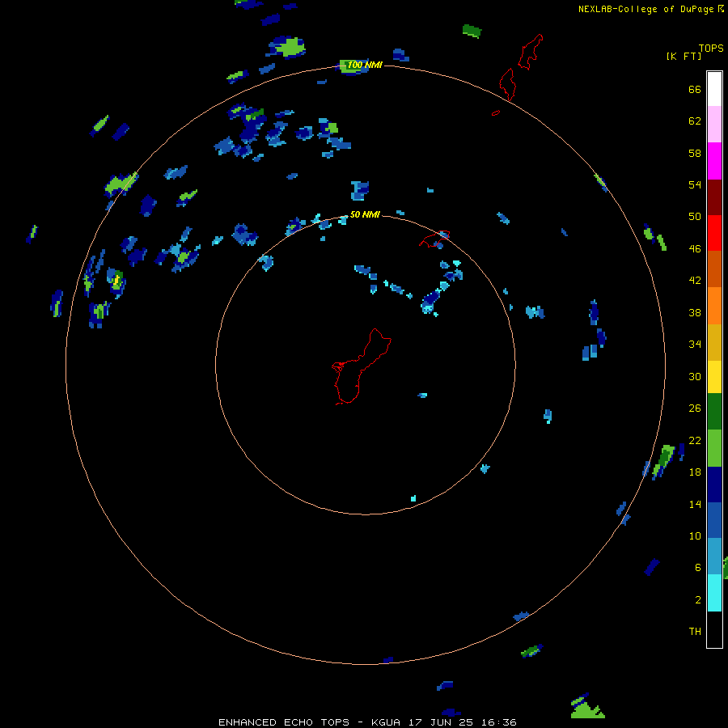Click the 10 value on the scale
728x728 pixels.
click(695, 535)
